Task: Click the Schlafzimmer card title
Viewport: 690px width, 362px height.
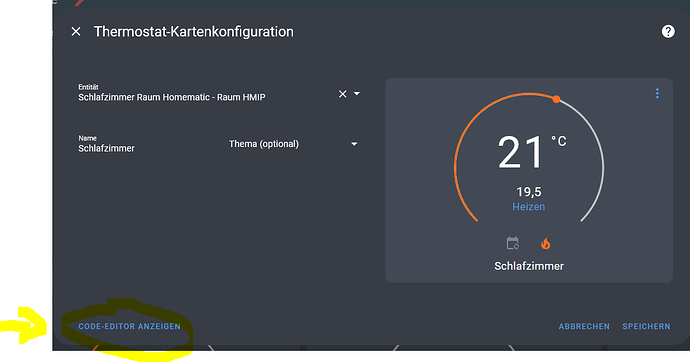Action: (x=529, y=266)
